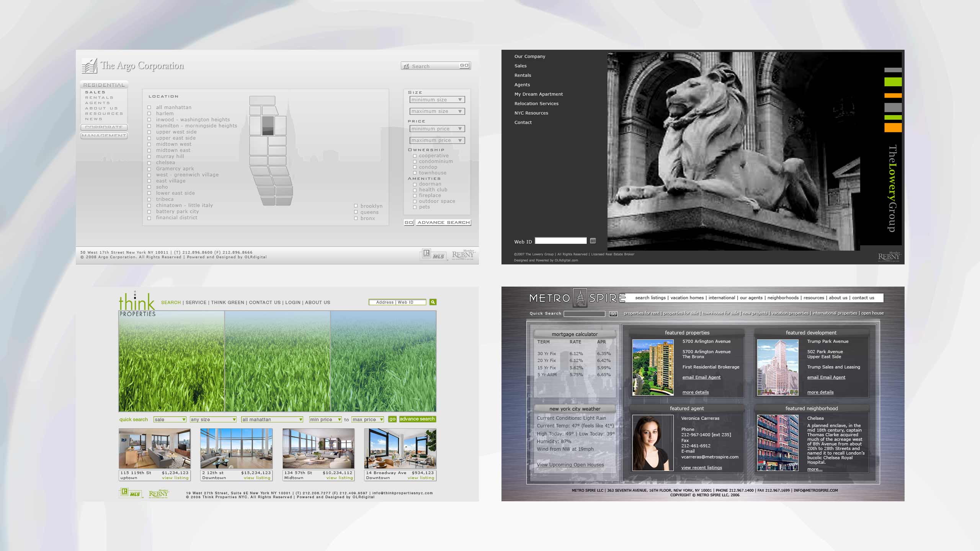Click the large orange color block
The image size is (980, 551).
tap(893, 128)
